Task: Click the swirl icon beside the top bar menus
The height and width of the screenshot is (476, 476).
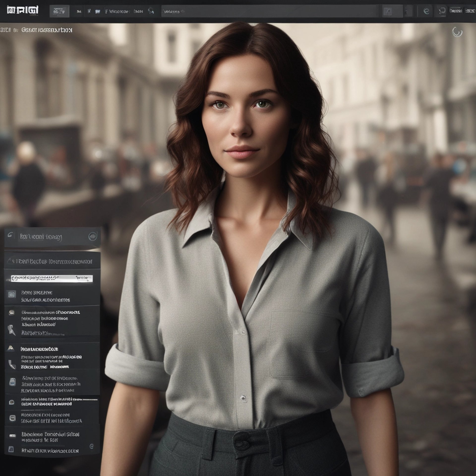Action: 151,11
